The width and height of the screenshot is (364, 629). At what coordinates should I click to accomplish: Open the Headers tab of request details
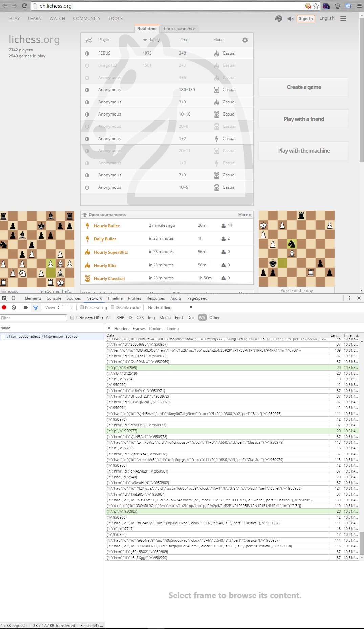click(x=122, y=328)
